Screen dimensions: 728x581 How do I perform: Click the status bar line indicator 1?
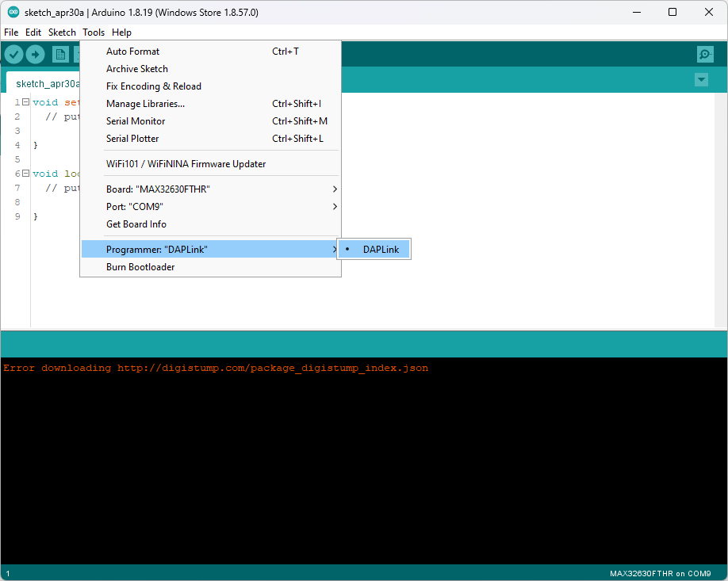pos(8,574)
